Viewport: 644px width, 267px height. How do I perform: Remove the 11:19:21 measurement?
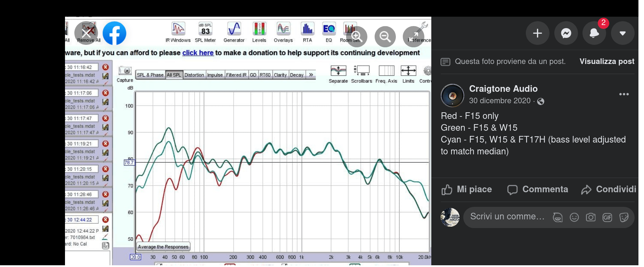[106, 143]
